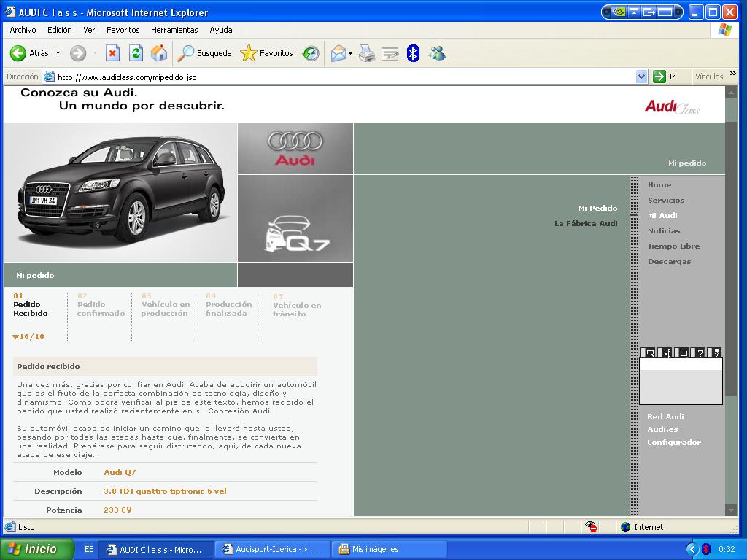Go to the browser Home page icon
Image resolution: width=747 pixels, height=560 pixels.
pos(159,53)
